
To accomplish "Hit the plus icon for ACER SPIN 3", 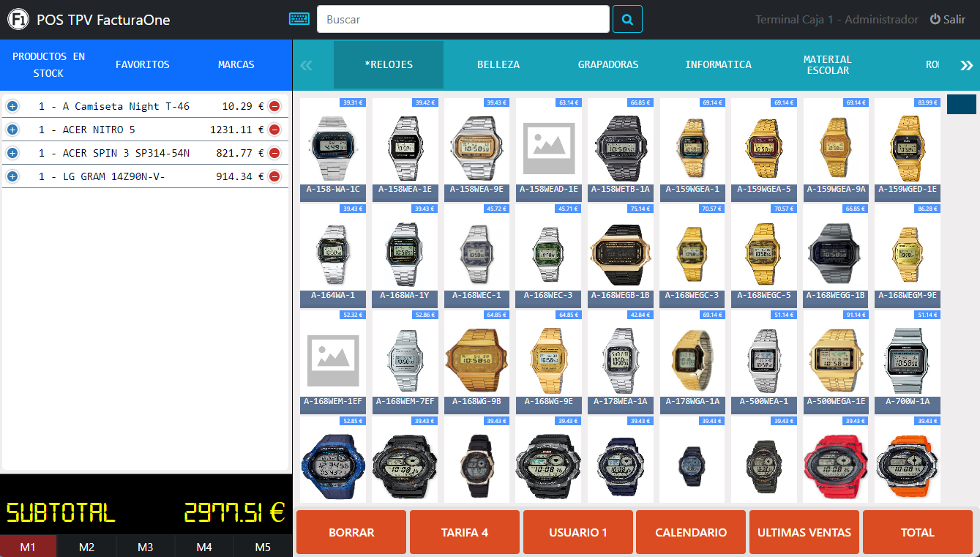I will (12, 153).
